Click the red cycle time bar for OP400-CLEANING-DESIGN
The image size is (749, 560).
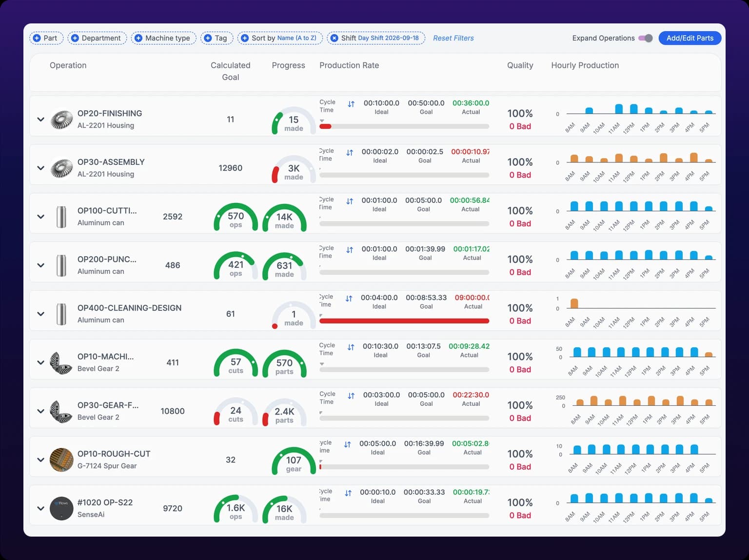click(404, 321)
